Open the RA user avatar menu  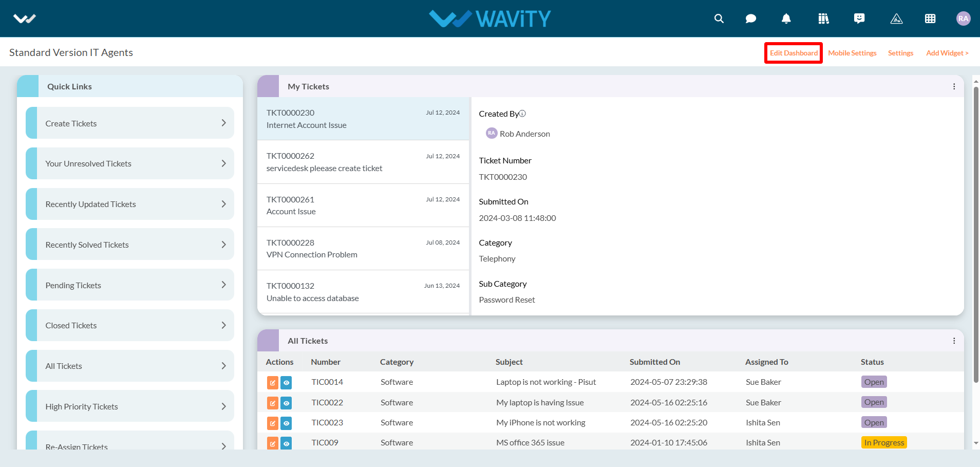[963, 18]
